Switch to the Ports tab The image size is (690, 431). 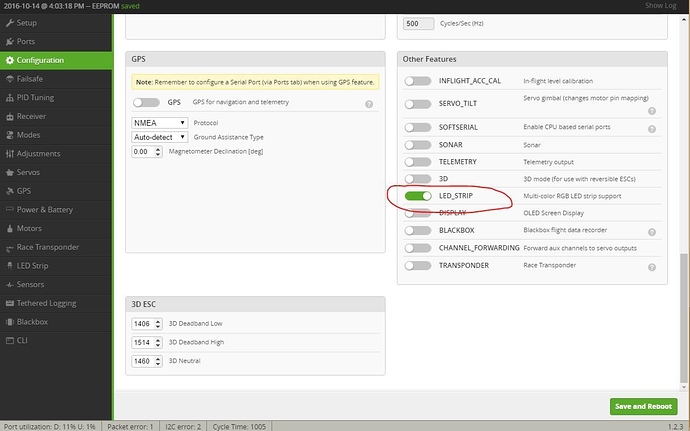[56, 41]
